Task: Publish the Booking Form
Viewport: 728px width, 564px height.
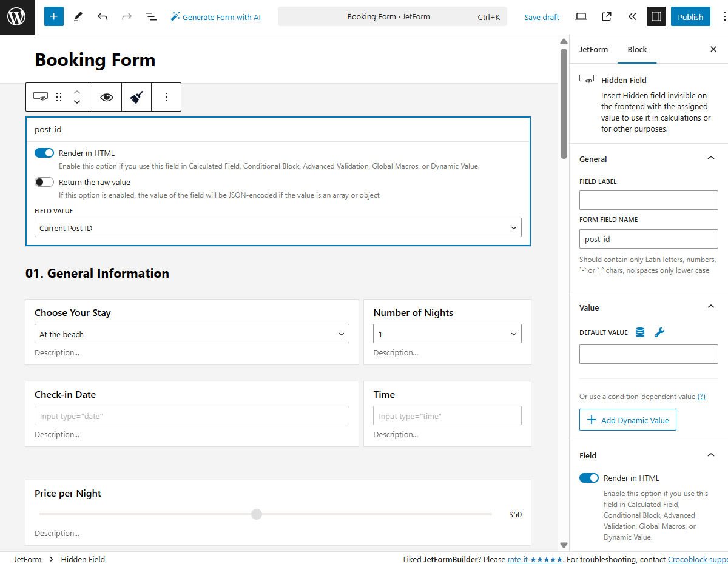Action: (x=690, y=16)
